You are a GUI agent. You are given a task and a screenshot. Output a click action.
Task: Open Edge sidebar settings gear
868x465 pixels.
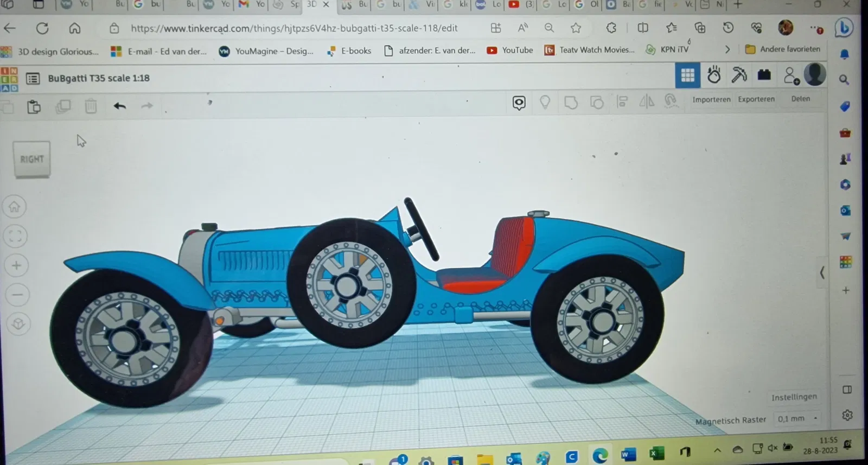847,415
